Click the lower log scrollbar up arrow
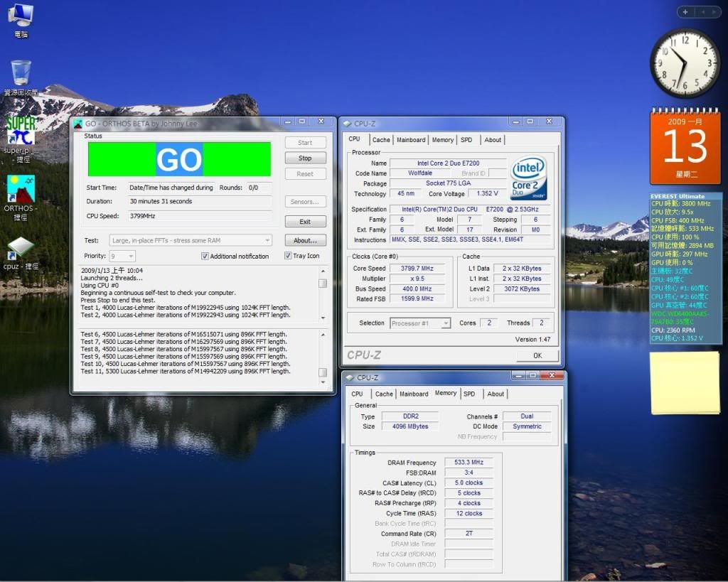This screenshot has width=728, height=582. (x=323, y=335)
